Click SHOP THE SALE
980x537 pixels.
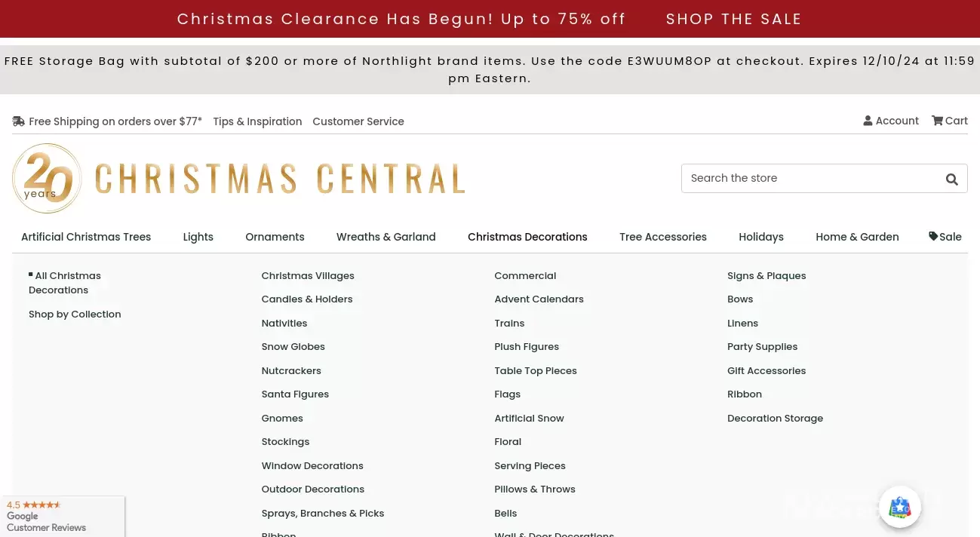pyautogui.click(x=733, y=19)
